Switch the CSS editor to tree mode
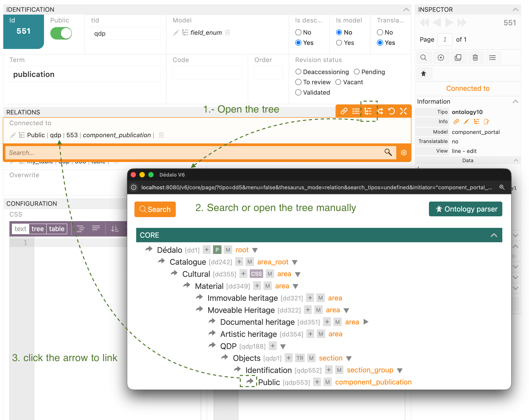The height and width of the screenshot is (420, 529). coord(37,229)
